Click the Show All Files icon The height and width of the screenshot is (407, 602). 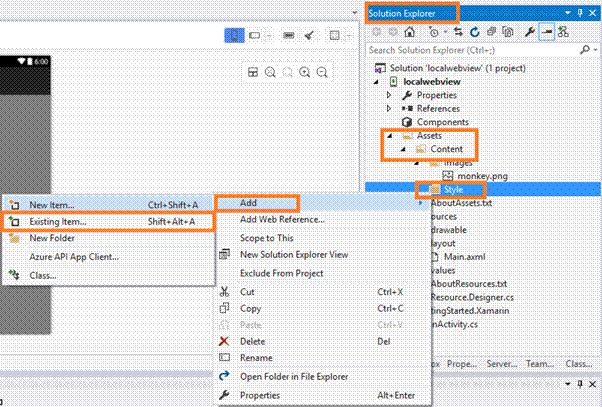(x=508, y=32)
